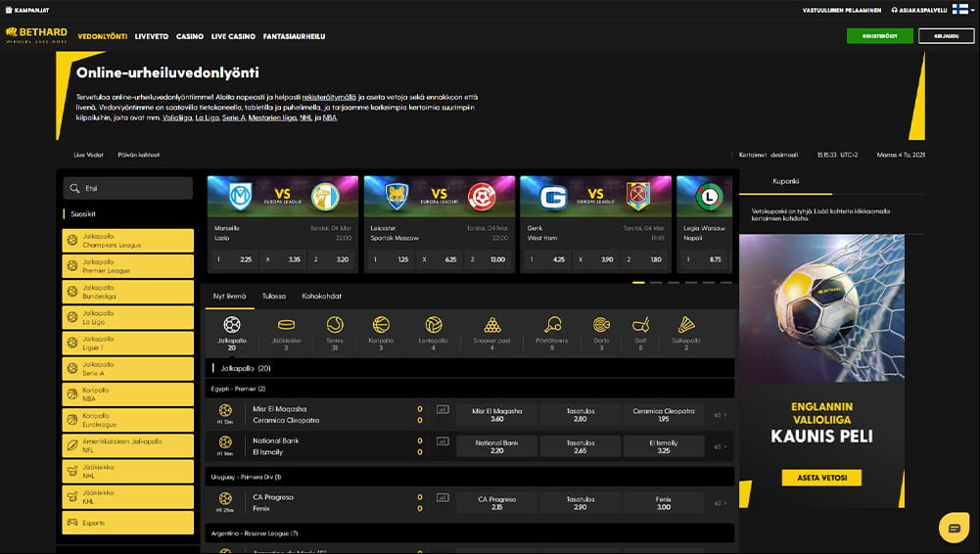Open statistics icon for National Bank match

[443, 441]
